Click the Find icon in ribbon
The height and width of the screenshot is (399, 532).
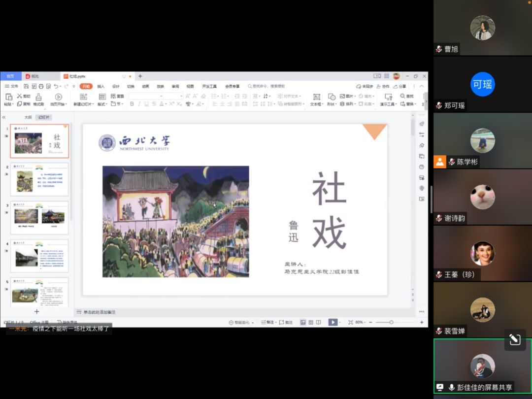(407, 96)
